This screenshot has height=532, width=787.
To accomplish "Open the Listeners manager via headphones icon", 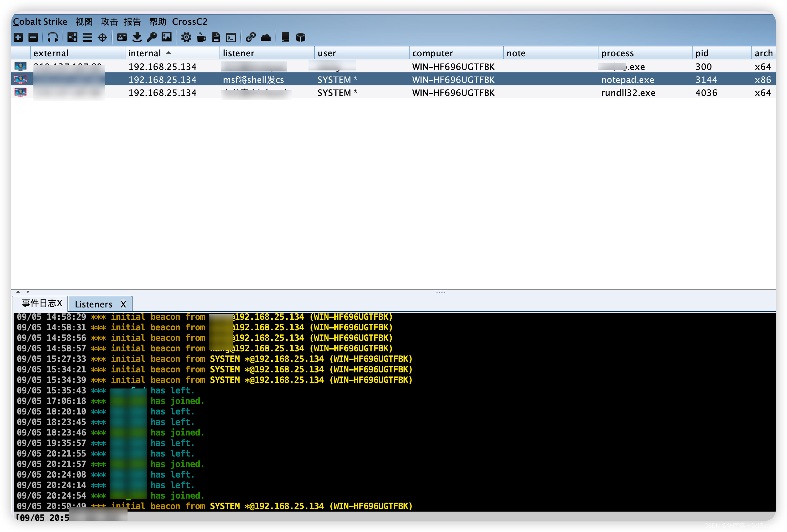I will (x=53, y=37).
